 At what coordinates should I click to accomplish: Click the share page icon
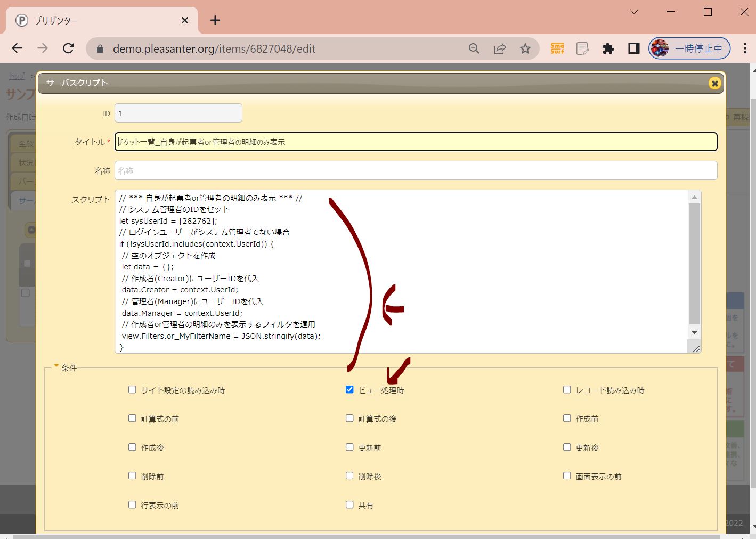500,48
